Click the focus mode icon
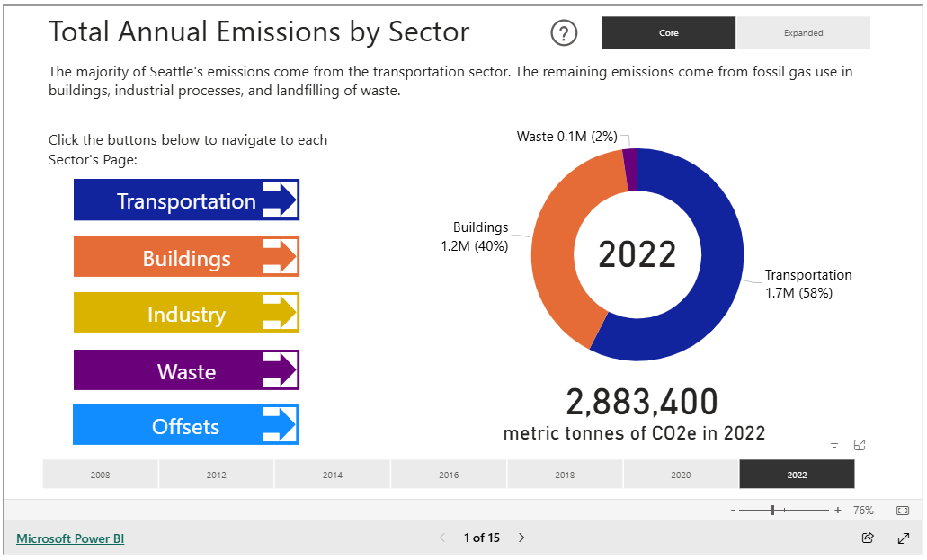This screenshot has width=927, height=560. [x=860, y=444]
